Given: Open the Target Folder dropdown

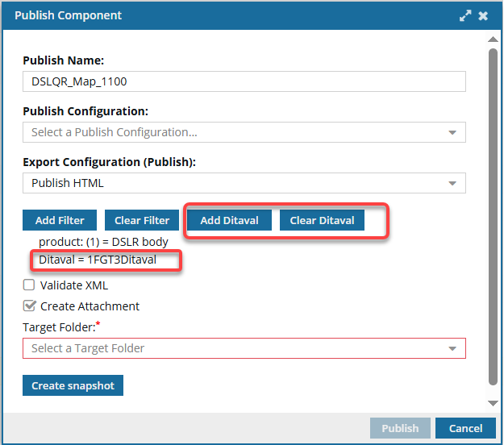Looking at the screenshot, I should coord(244,348).
